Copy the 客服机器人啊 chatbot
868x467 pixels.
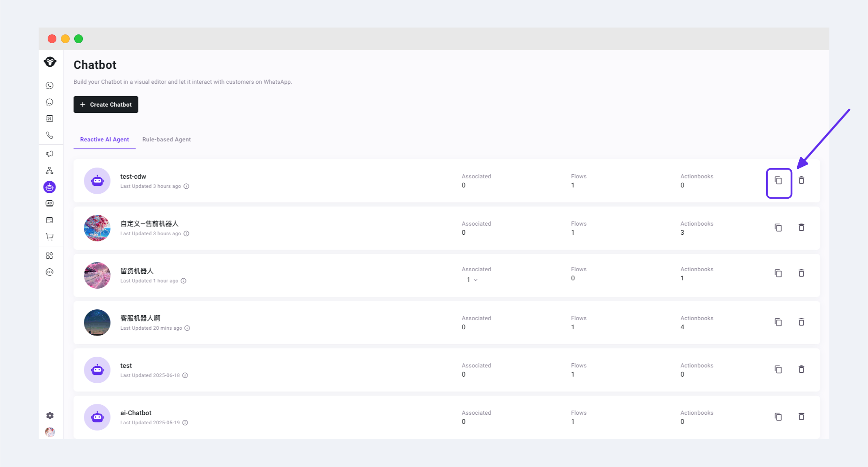pyautogui.click(x=778, y=322)
